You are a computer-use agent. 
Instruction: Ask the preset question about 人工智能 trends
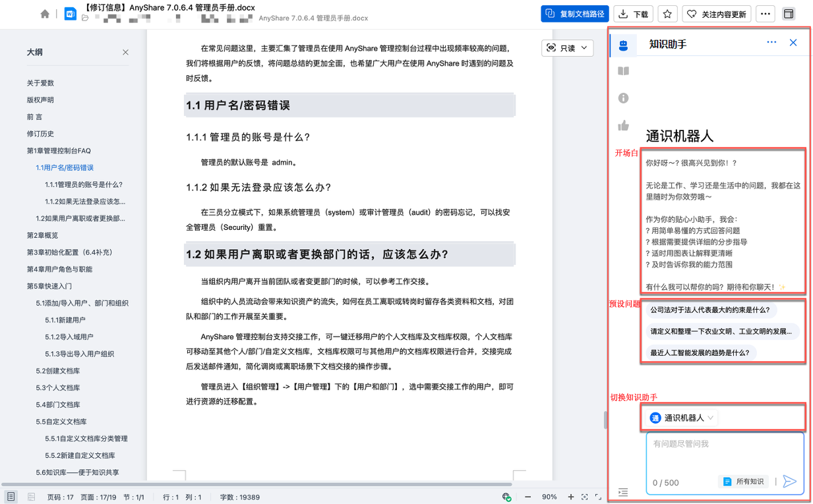click(700, 352)
